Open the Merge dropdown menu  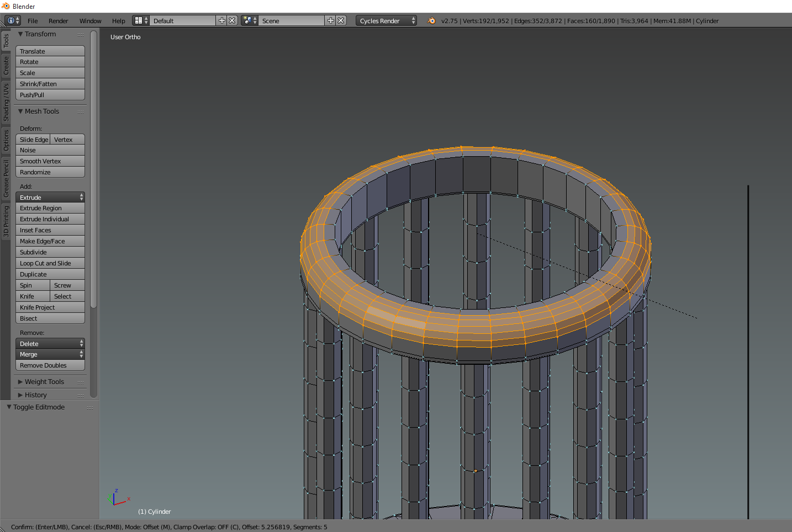pos(50,354)
